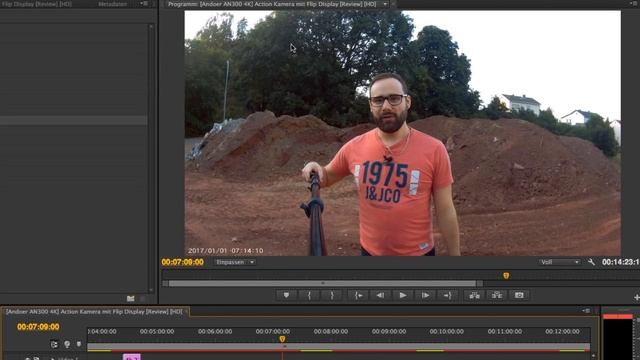Open the left panel's flyout menu

pos(144,4)
